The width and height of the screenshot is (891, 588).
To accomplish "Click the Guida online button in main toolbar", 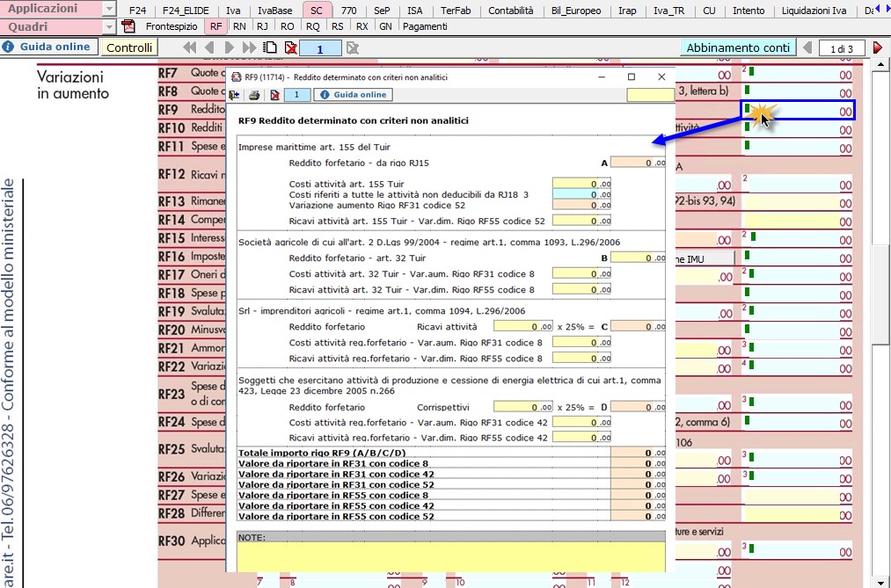I will click(x=49, y=47).
